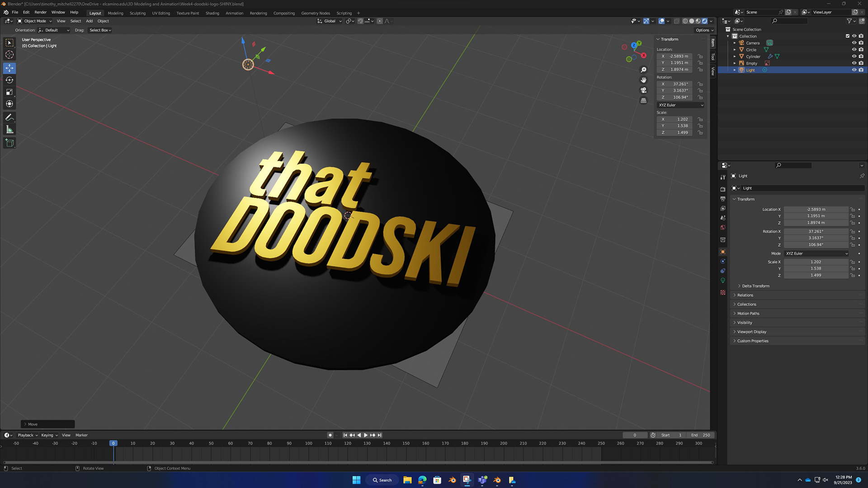Screen dimensions: 868x488
Task: Click the pan view hand icon
Action: point(644,80)
